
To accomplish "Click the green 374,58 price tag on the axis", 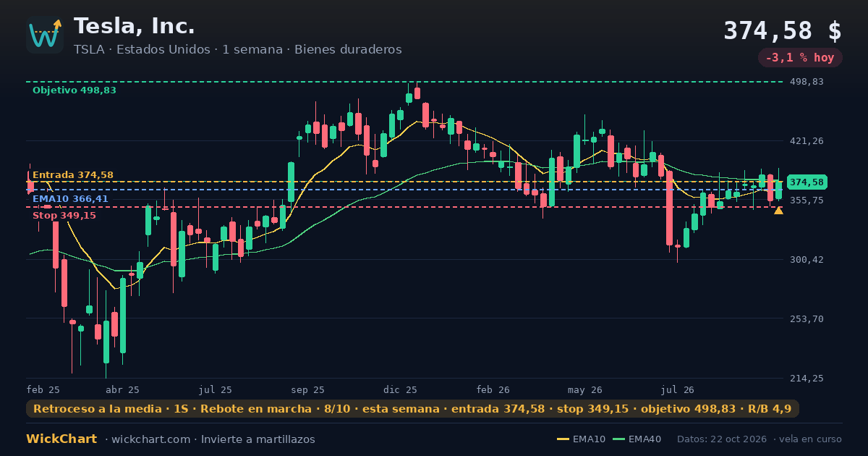I will tap(807, 182).
